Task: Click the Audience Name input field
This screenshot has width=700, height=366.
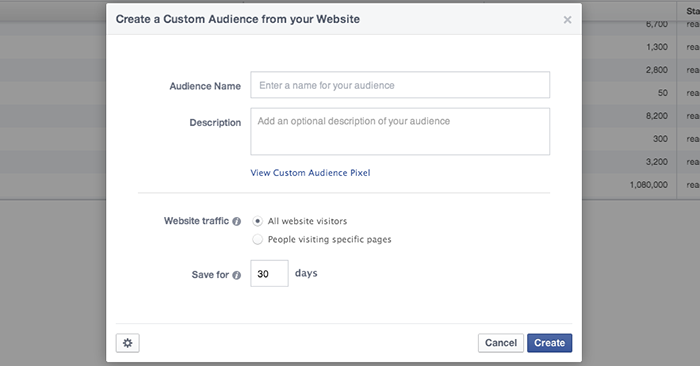Action: click(400, 85)
